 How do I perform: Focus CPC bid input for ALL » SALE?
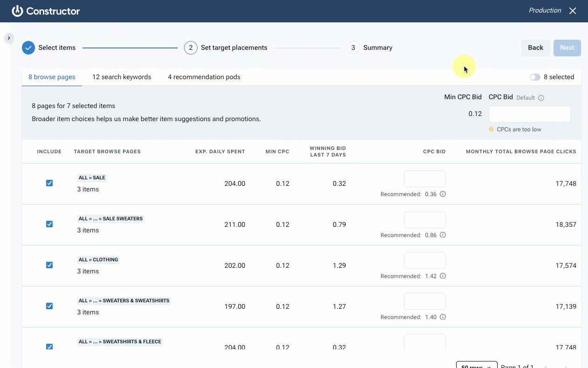[x=425, y=179]
